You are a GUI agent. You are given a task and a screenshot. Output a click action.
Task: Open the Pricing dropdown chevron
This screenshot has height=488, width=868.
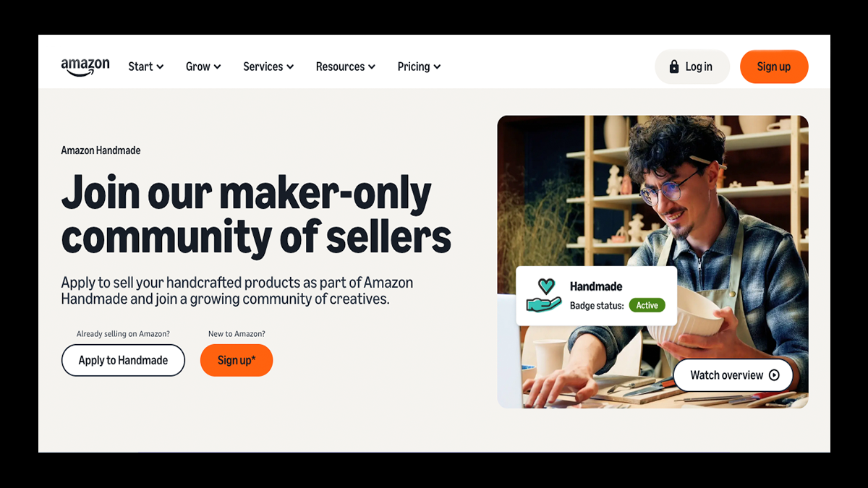point(437,67)
